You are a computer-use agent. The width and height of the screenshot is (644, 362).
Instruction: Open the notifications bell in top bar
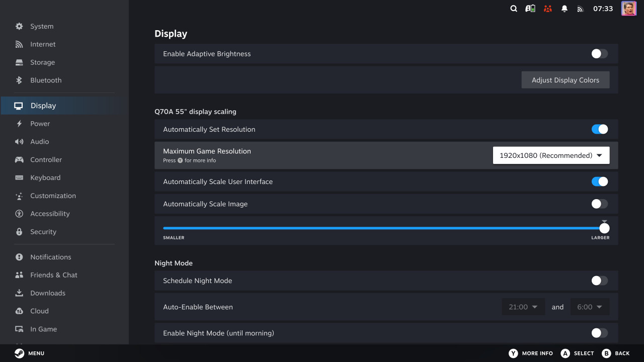(565, 9)
